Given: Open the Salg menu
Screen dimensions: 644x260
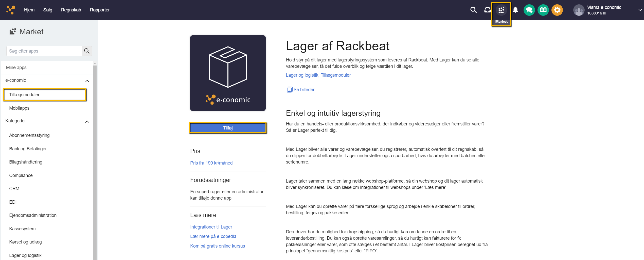Looking at the screenshot, I should point(48,10).
